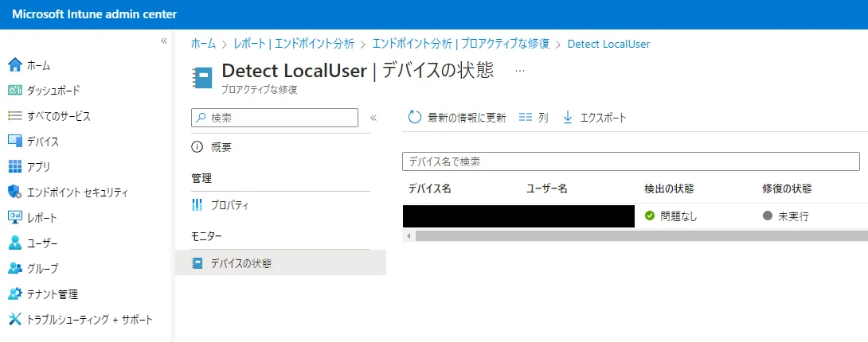
Task: Open the アプリ grid icon
Action: coord(15,167)
